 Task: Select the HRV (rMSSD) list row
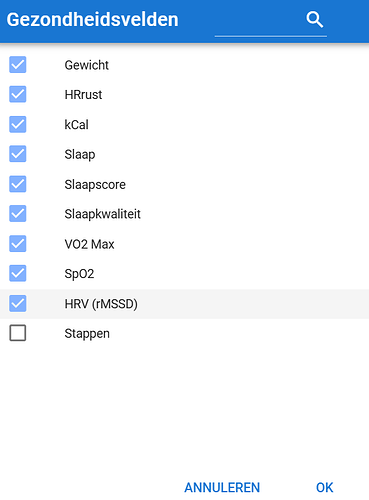coord(184,304)
